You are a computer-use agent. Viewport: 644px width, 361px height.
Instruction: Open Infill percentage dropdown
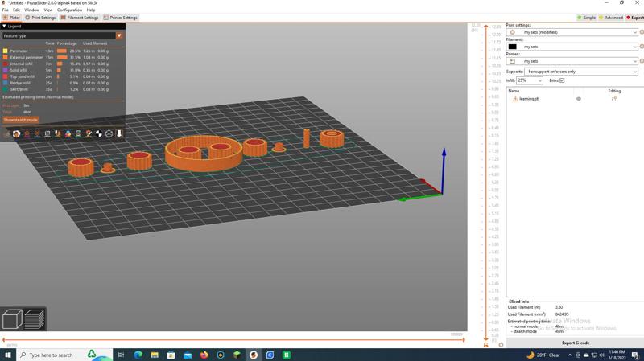coord(530,80)
